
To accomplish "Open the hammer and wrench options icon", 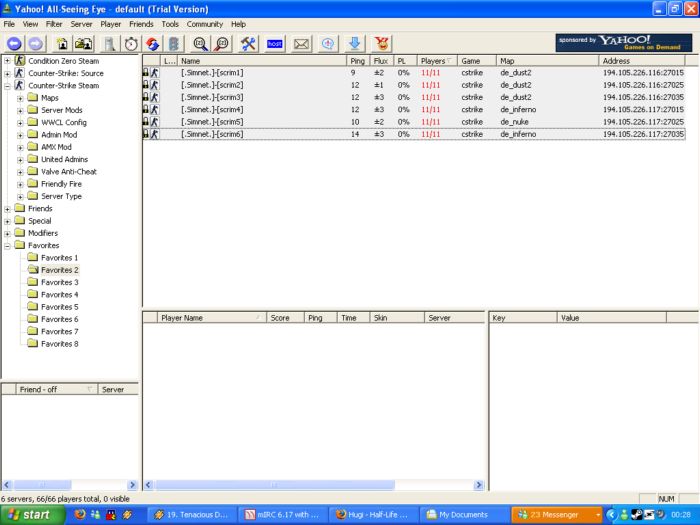I will pos(248,44).
